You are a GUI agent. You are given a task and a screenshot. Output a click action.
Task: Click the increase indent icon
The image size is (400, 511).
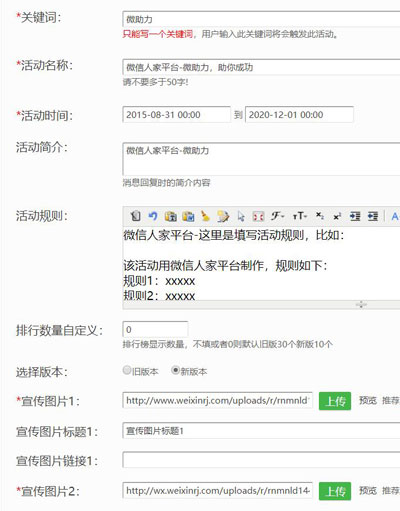[355, 216]
